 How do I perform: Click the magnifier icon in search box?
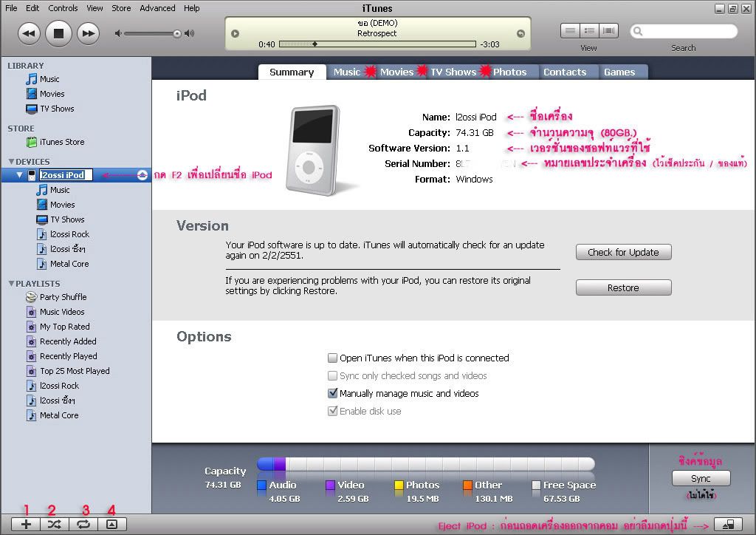click(x=638, y=31)
